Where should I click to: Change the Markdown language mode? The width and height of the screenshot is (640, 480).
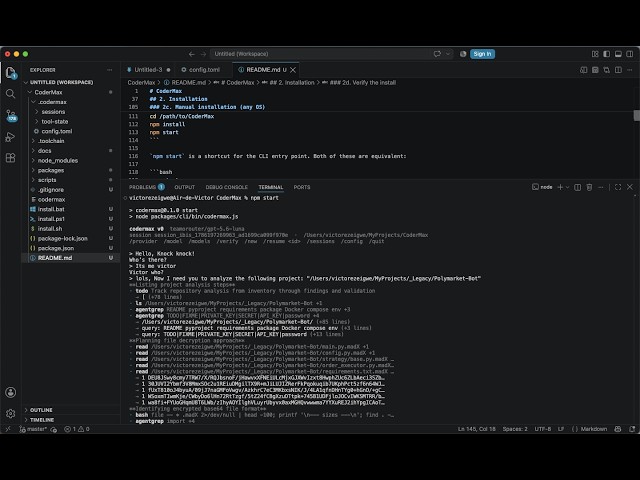(589, 429)
